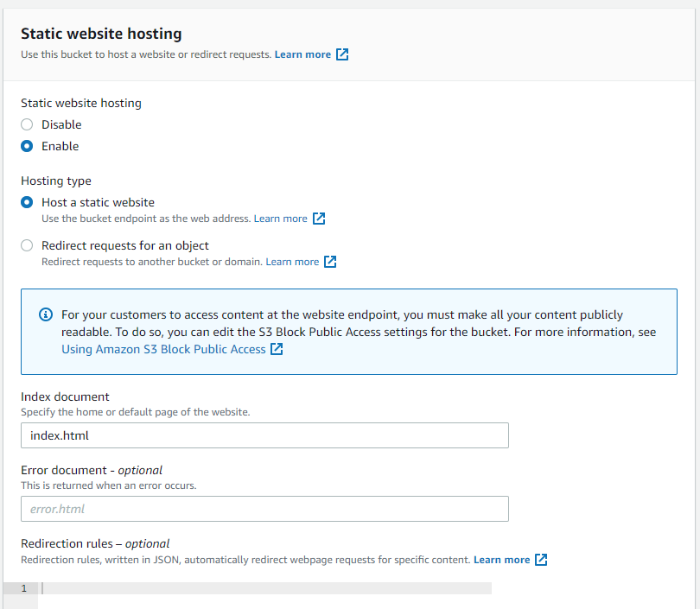
Task: Click the Index document text field
Action: tap(264, 435)
